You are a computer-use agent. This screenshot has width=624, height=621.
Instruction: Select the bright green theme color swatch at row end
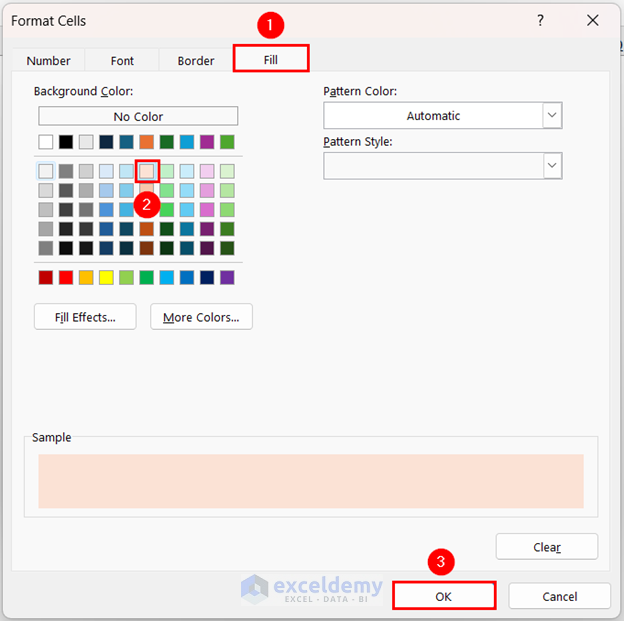point(227,142)
